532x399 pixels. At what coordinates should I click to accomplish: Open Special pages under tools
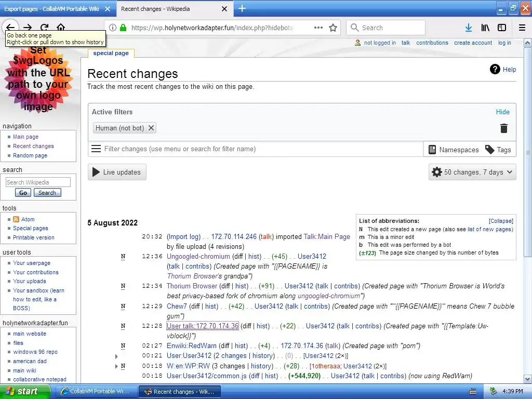(x=30, y=229)
